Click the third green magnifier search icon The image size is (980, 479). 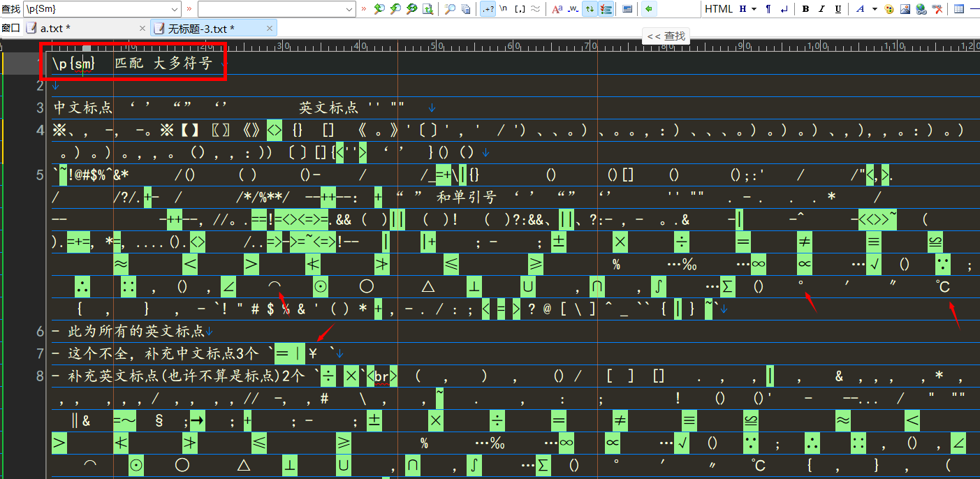point(411,9)
